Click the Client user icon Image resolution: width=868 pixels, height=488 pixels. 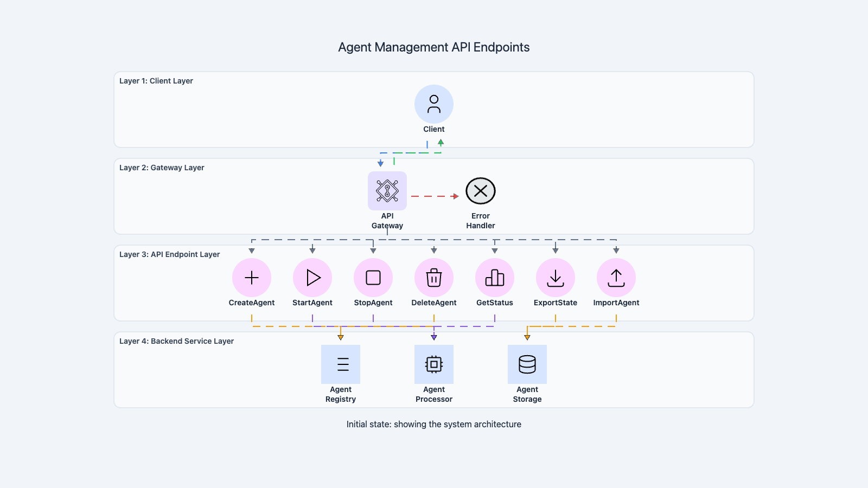point(434,104)
